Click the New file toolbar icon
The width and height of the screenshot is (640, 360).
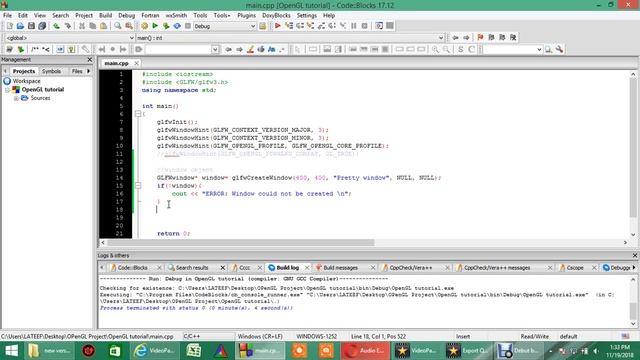click(x=9, y=26)
